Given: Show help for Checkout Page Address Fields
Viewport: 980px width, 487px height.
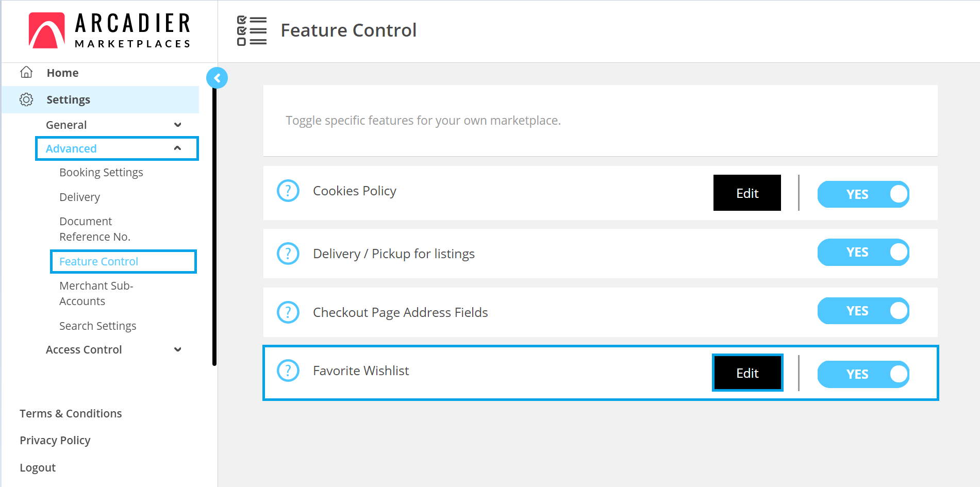Looking at the screenshot, I should (x=288, y=312).
